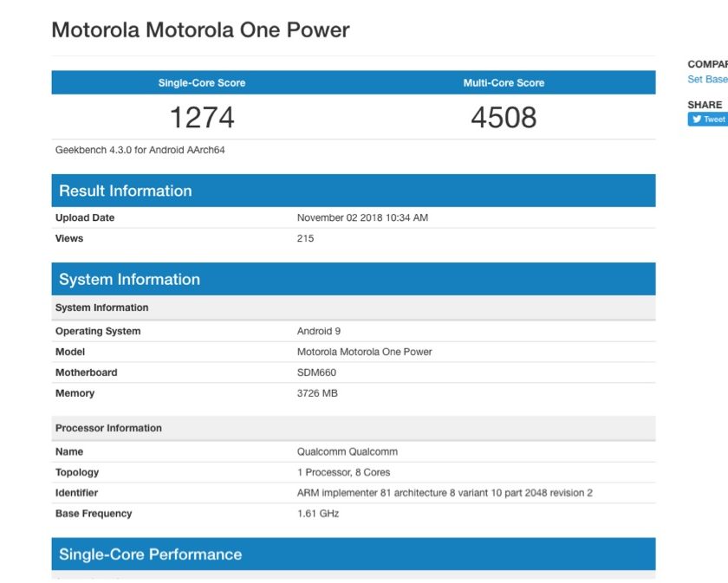728x583 pixels.
Task: Click the single-core score value 1274
Action: [x=202, y=117]
